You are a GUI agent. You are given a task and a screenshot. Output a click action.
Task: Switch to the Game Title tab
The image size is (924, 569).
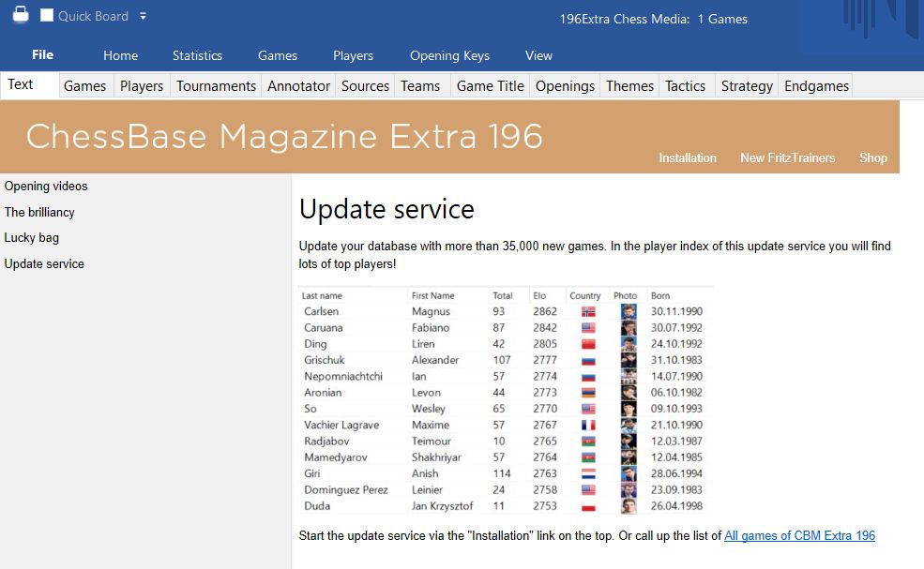490,86
